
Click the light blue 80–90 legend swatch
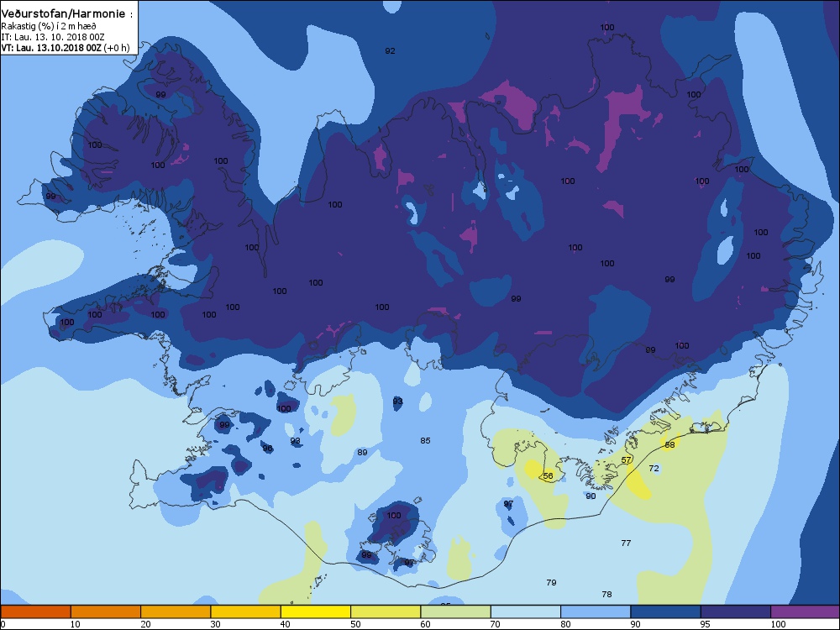[596, 612]
